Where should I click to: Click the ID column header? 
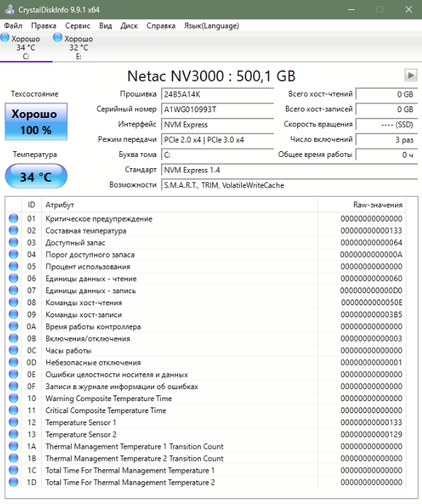click(x=31, y=204)
